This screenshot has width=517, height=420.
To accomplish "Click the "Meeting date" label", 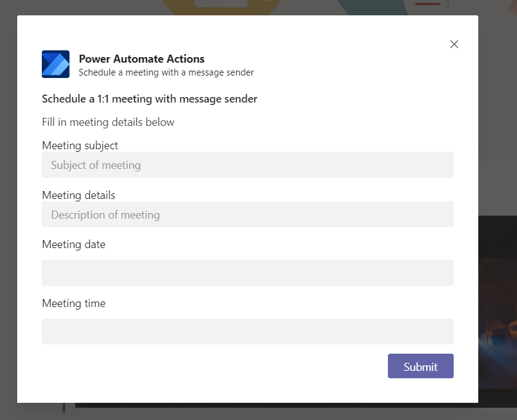I will click(x=74, y=244).
